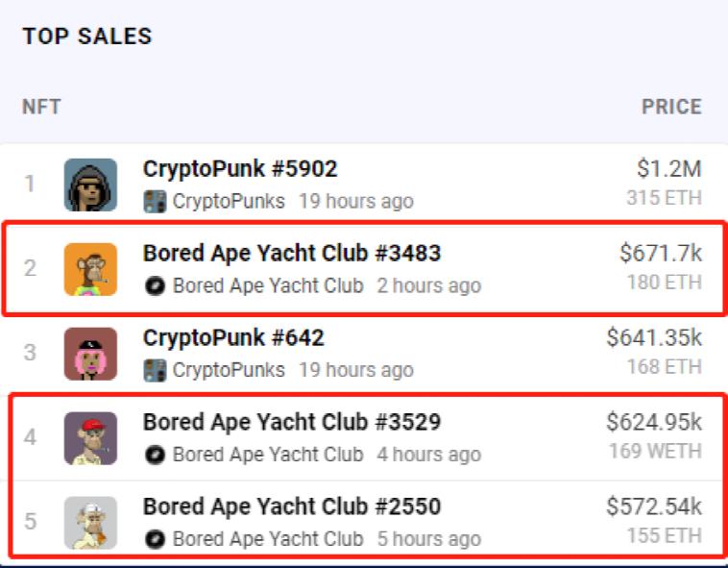The height and width of the screenshot is (568, 728).
Task: Open the CryptoPunk #642 title link
Action: point(233,338)
